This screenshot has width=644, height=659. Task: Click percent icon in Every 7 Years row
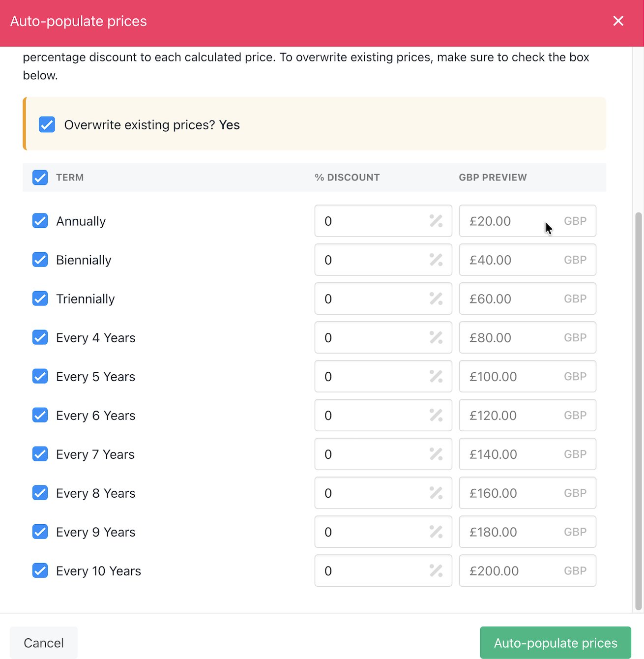436,454
